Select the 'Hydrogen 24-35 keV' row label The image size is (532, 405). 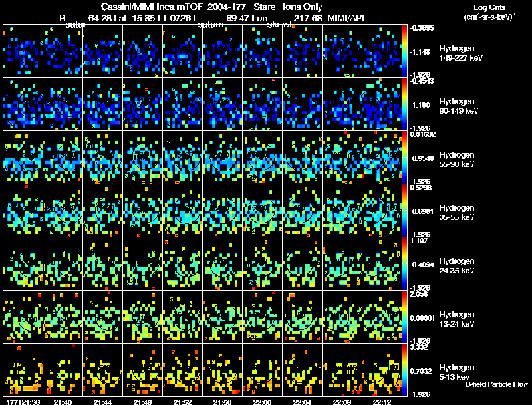point(457,266)
